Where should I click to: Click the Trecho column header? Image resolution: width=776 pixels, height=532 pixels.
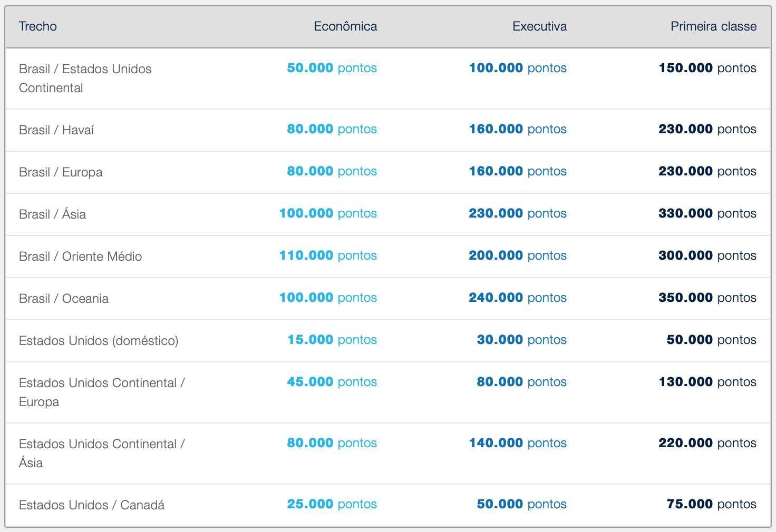[38, 26]
